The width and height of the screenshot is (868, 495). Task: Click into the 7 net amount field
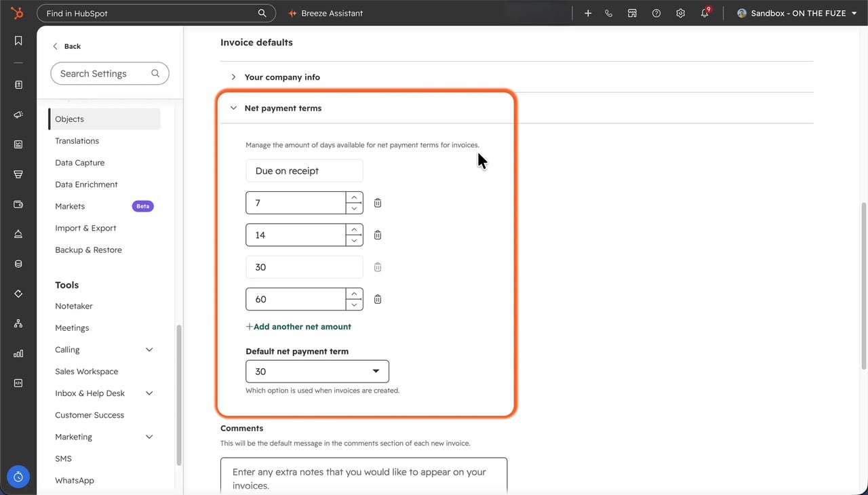[296, 203]
